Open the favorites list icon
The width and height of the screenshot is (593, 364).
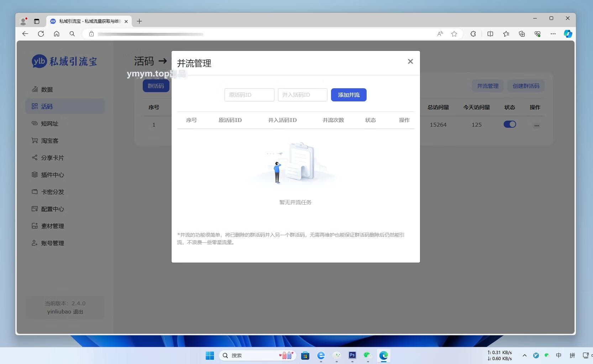click(x=506, y=34)
